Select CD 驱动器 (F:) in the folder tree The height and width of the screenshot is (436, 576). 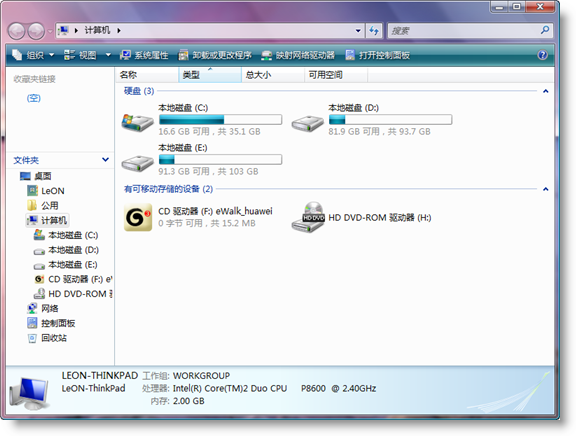(73, 279)
